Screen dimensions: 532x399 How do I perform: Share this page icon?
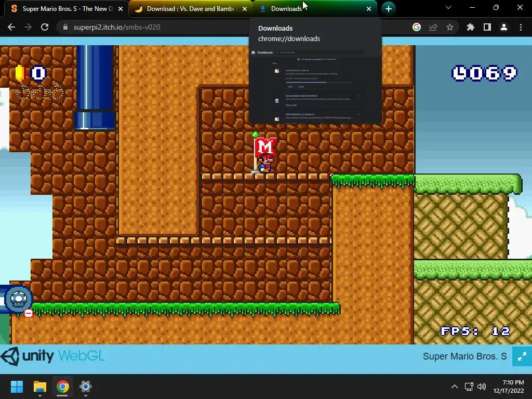[x=433, y=27]
